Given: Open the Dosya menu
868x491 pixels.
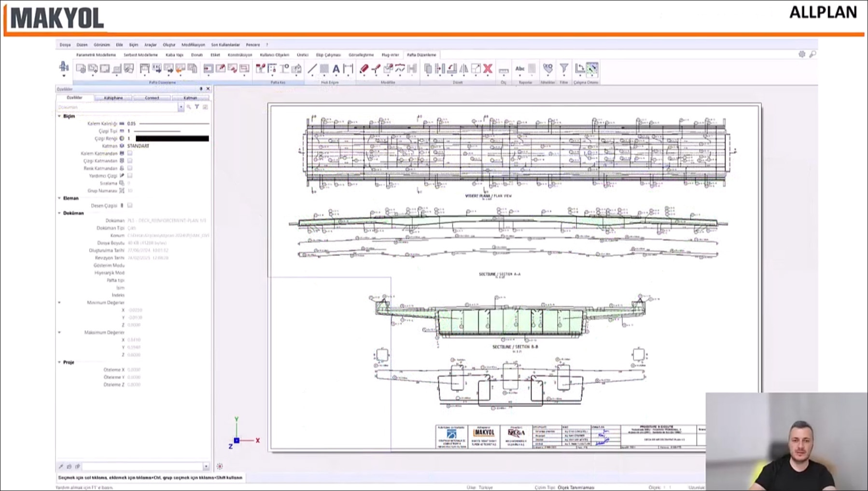Looking at the screenshot, I should 65,45.
